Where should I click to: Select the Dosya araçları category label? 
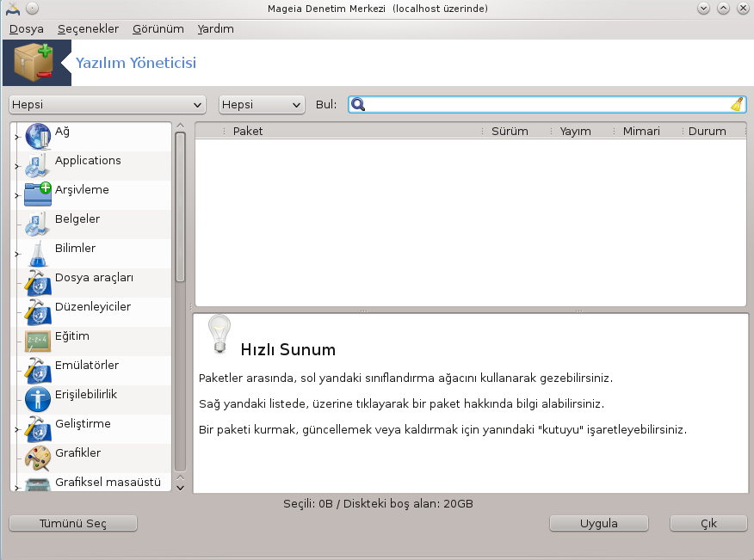(95, 277)
